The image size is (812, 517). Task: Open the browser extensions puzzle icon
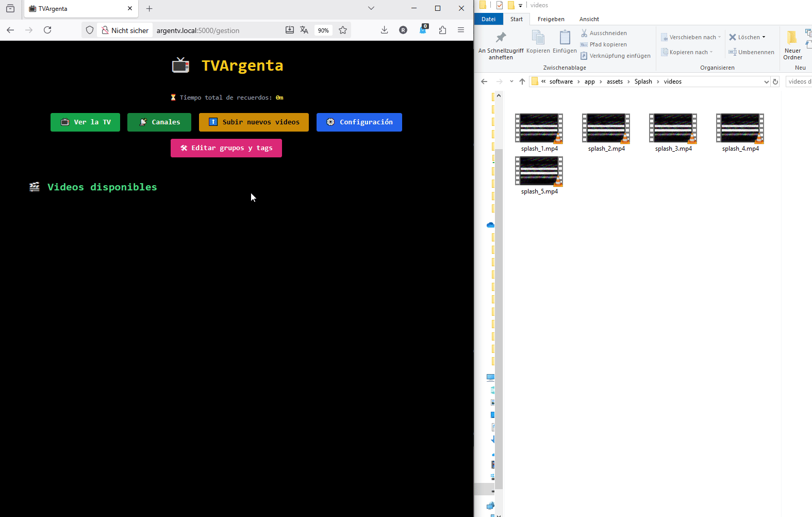click(442, 30)
